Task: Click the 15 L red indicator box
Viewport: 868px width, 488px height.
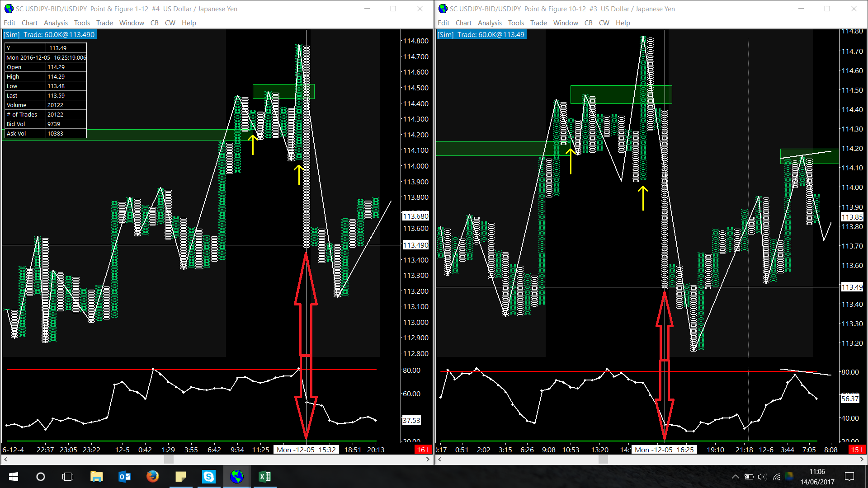Action: [x=857, y=450]
